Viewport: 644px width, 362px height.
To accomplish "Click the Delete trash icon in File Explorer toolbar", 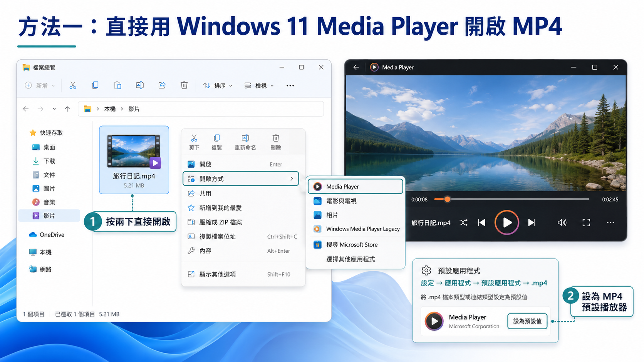I will (184, 85).
